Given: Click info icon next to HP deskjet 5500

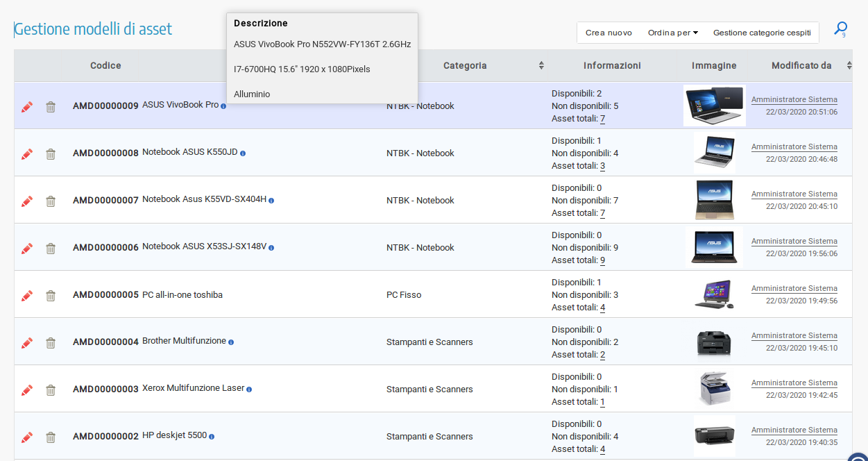Looking at the screenshot, I should 212,437.
